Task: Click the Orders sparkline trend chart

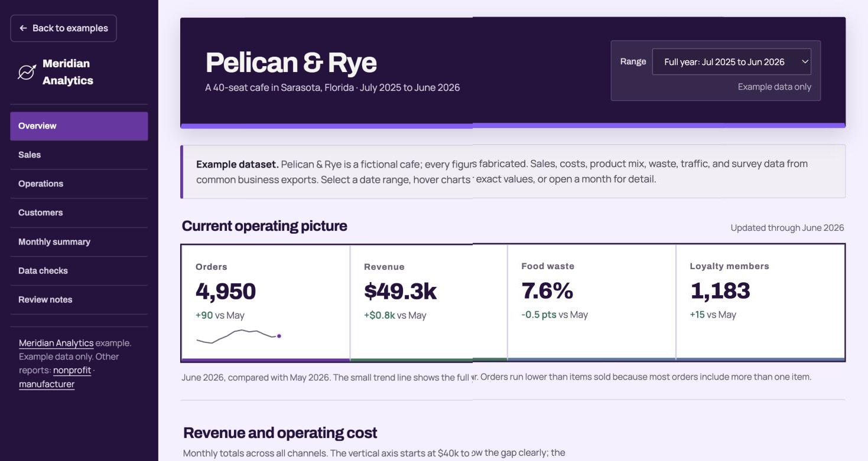Action: 239,336
